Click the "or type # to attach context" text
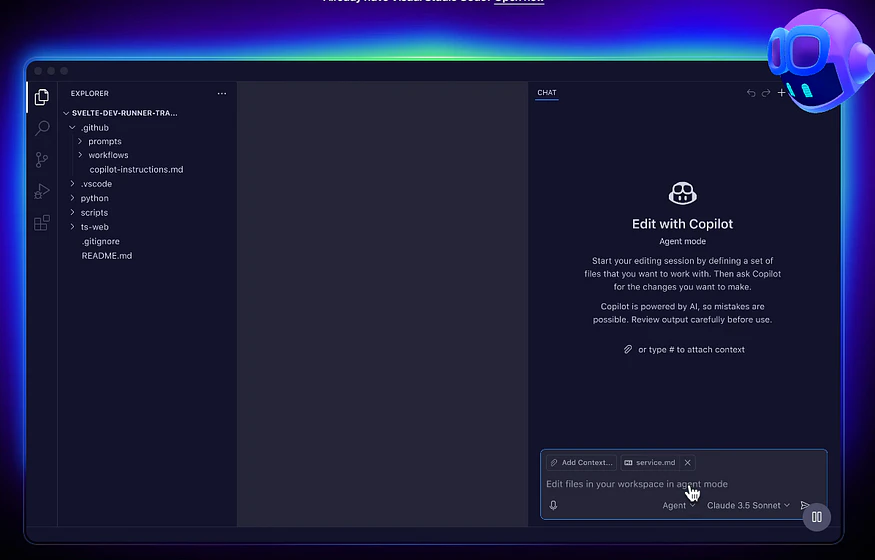Screen dimensions: 875x560 click(x=691, y=350)
